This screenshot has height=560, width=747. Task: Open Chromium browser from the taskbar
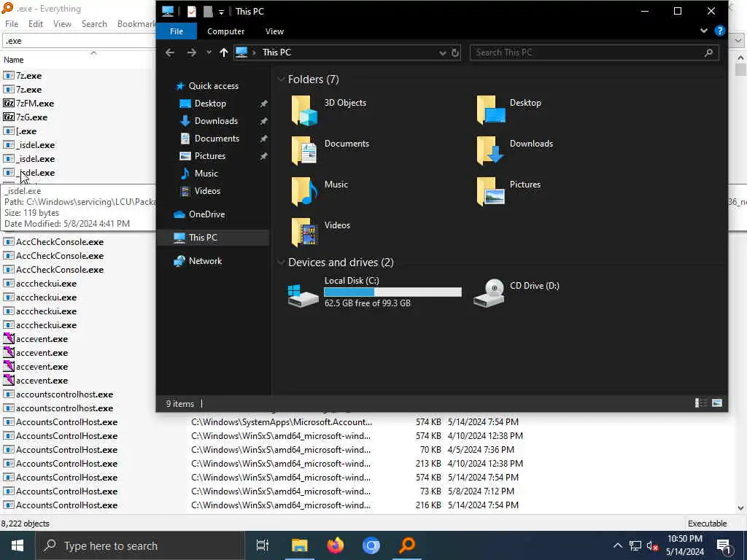tap(371, 545)
